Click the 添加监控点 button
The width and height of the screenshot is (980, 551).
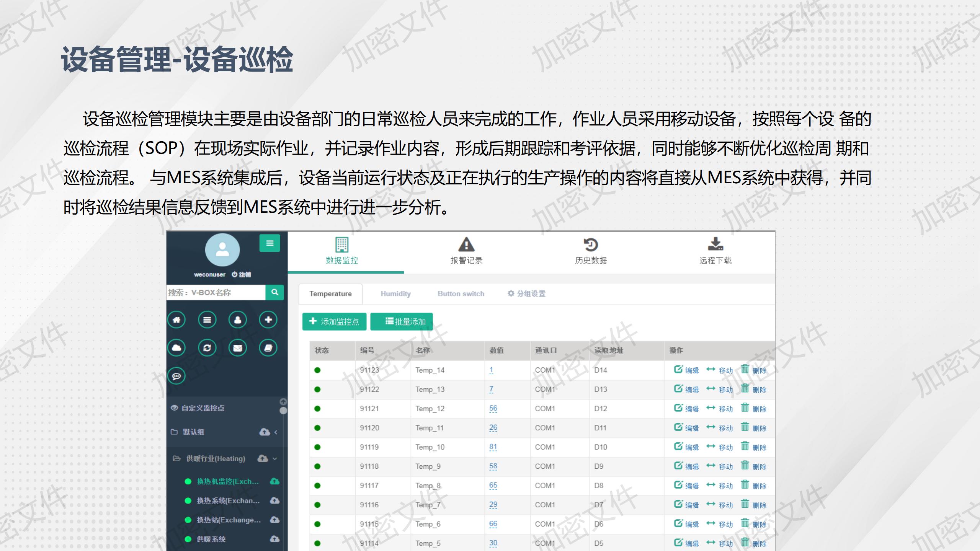334,321
